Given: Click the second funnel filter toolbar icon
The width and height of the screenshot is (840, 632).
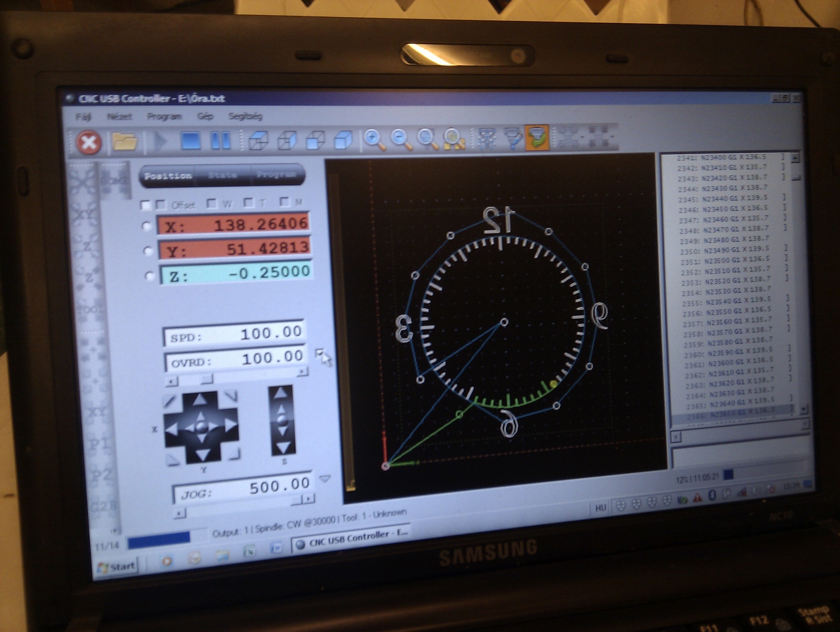Looking at the screenshot, I should click(513, 137).
